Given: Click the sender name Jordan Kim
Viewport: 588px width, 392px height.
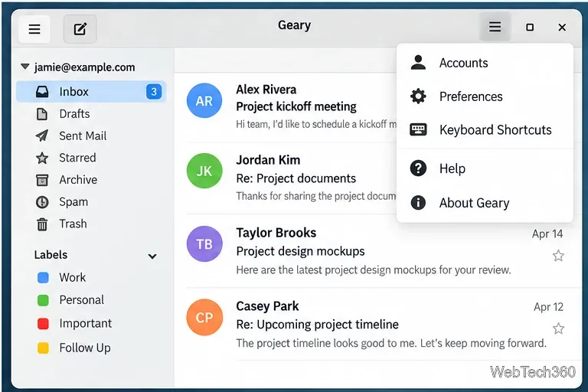Looking at the screenshot, I should pyautogui.click(x=268, y=160).
